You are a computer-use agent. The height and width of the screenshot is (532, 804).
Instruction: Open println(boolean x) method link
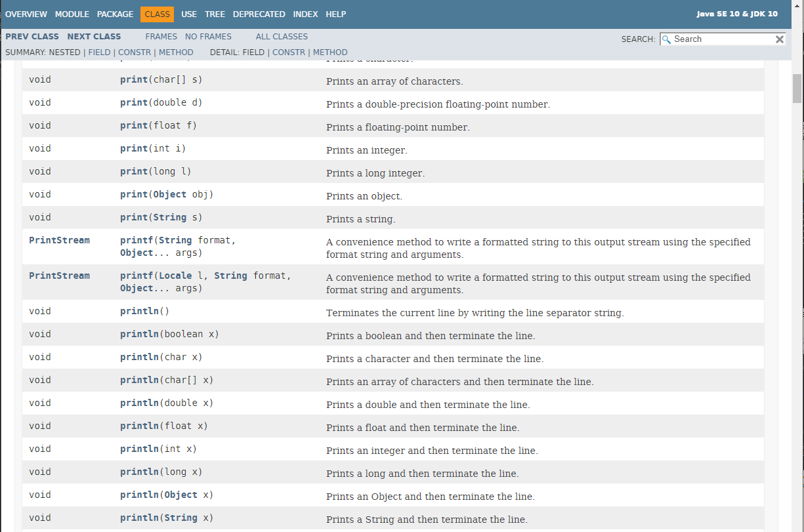(x=139, y=335)
